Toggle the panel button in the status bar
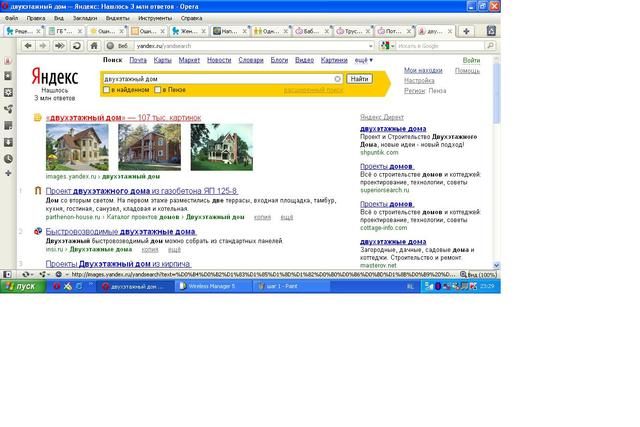Screen dimensions: 640x427 (7, 274)
